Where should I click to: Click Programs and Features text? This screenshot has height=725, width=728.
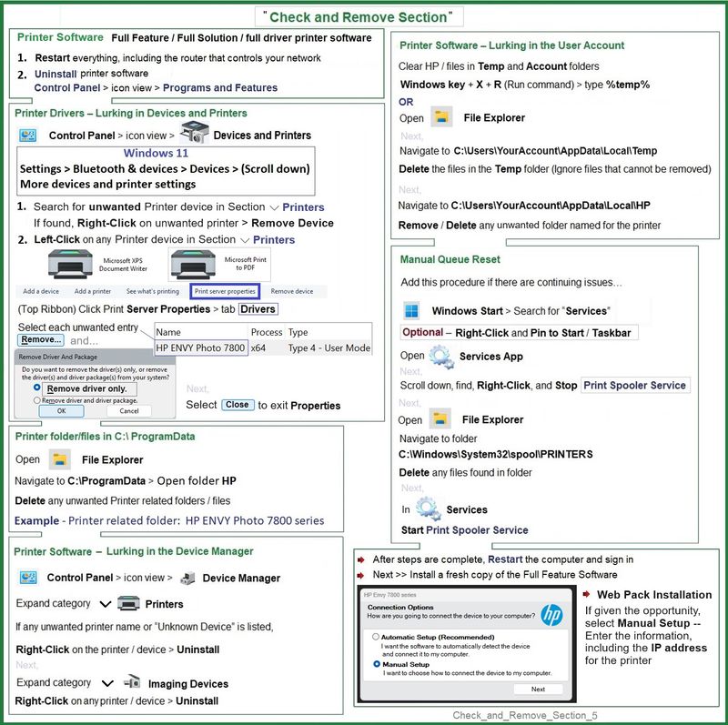click(220, 87)
